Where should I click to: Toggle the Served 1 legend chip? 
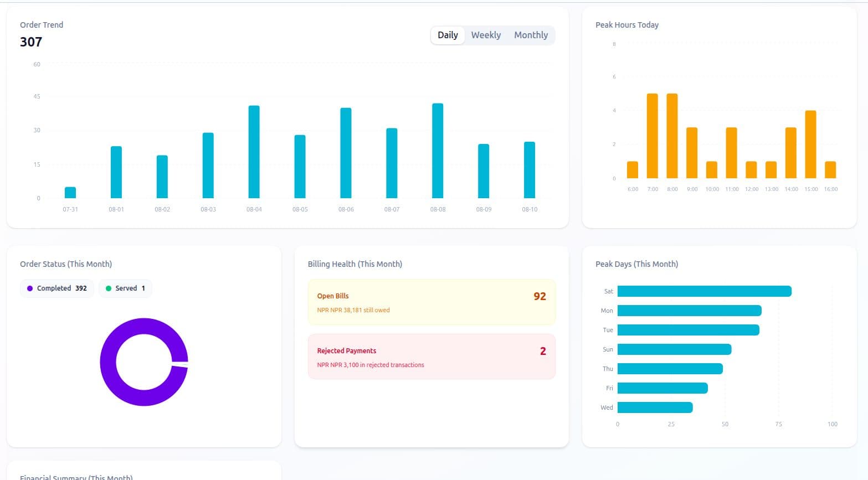tap(125, 288)
